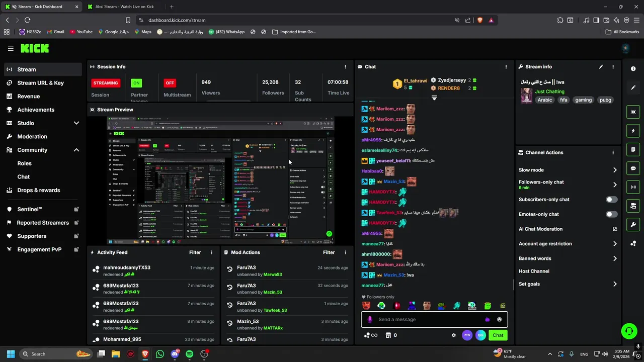
Task: Toggle Emotes-only chat switch
Action: (x=611, y=214)
